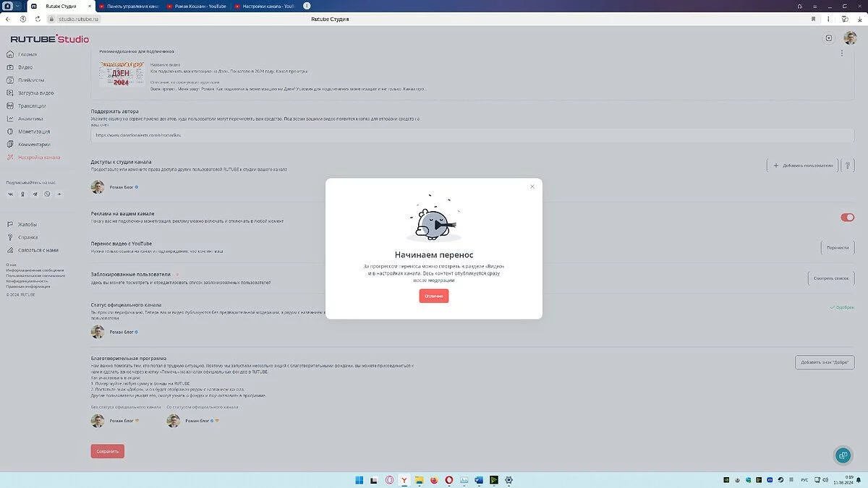868x488 pixels.
Task: Click 'Добавить знак "Добро"' button
Action: (825, 363)
